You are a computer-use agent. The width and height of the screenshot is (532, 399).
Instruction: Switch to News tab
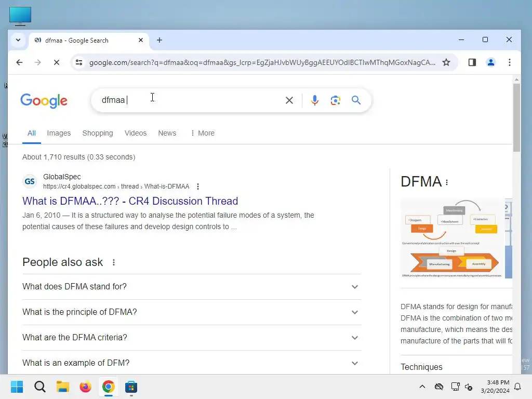click(167, 133)
